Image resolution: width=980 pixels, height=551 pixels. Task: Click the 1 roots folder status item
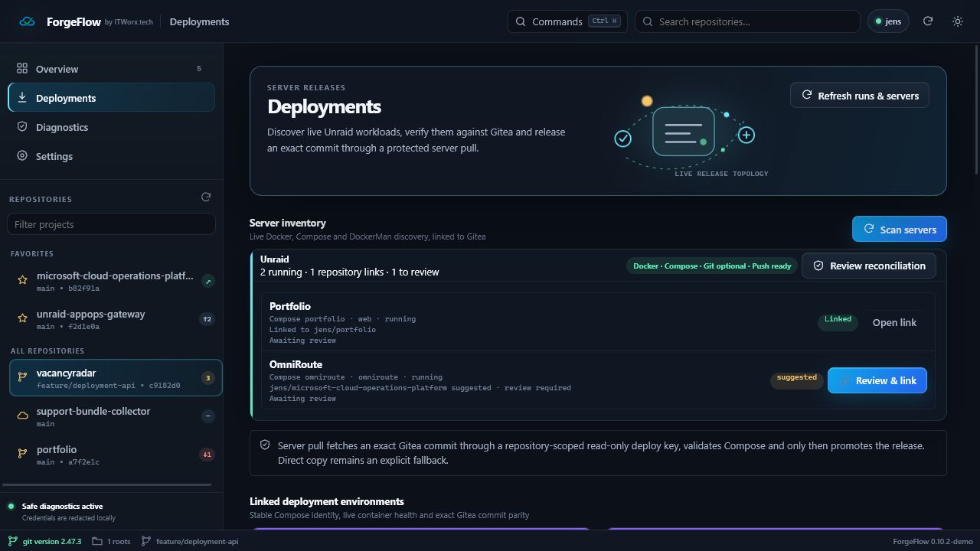tap(111, 541)
